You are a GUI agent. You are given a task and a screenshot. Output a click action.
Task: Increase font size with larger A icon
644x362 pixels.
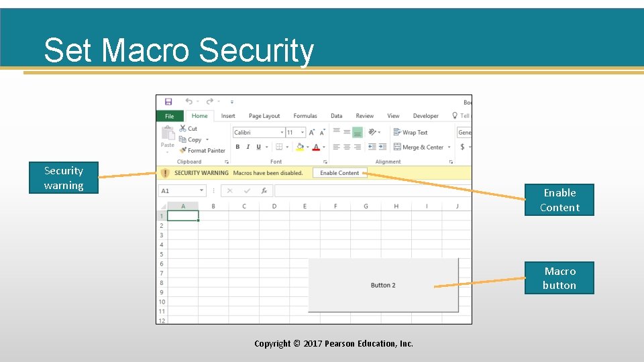[312, 132]
